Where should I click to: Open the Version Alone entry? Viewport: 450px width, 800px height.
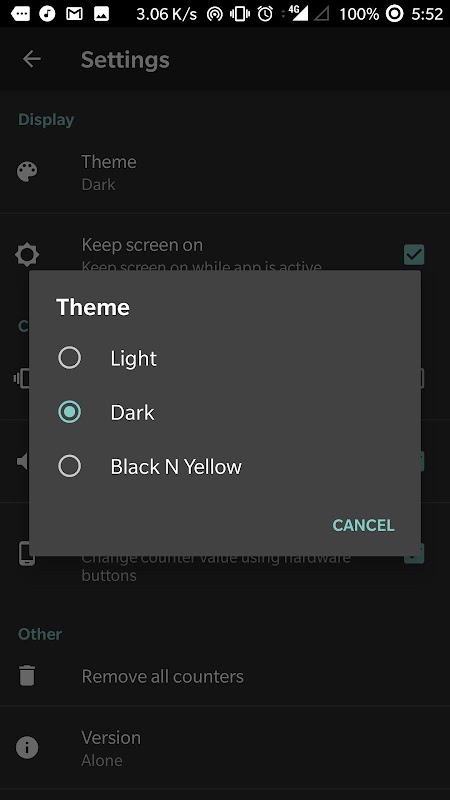pyautogui.click(x=225, y=748)
